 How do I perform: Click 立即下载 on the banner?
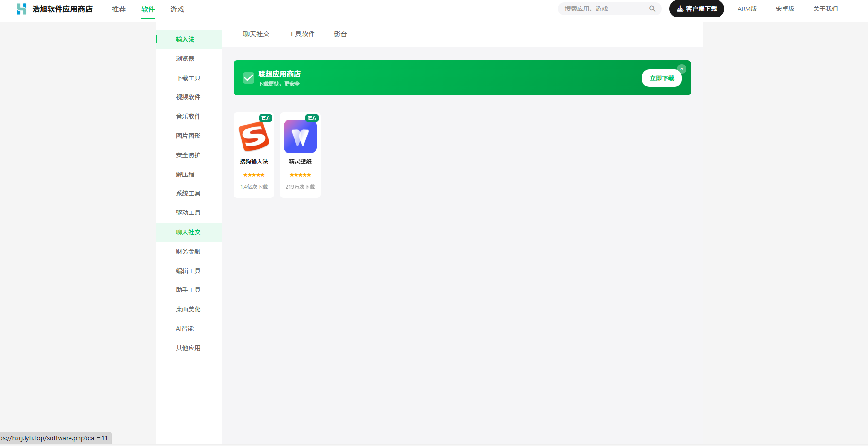[661, 78]
